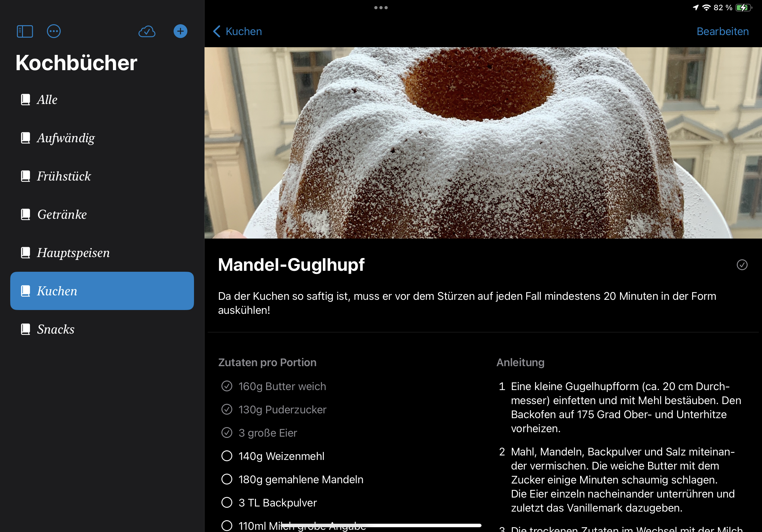762x532 pixels.
Task: Mark Mandel-Guglhupf as cooked via checkmark circle
Action: coord(743,265)
